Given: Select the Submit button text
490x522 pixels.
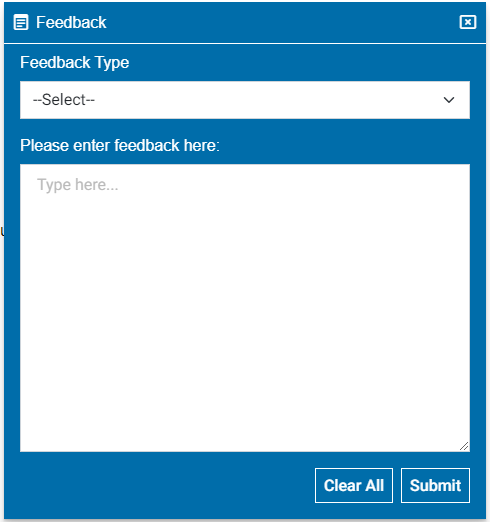Looking at the screenshot, I should tap(435, 485).
